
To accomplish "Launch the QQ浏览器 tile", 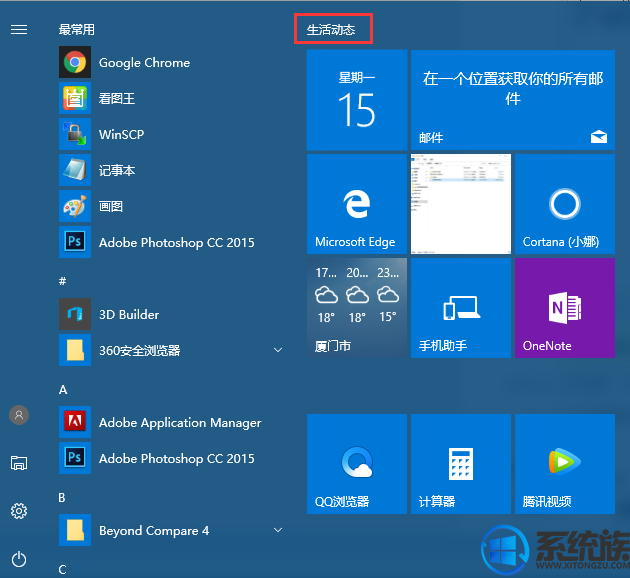I will pos(357,464).
